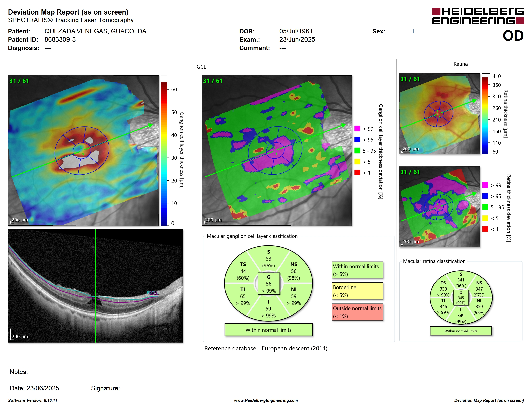Select the G 56 center box in GCL chart
The width and height of the screenshot is (532, 411).
coord(269,284)
